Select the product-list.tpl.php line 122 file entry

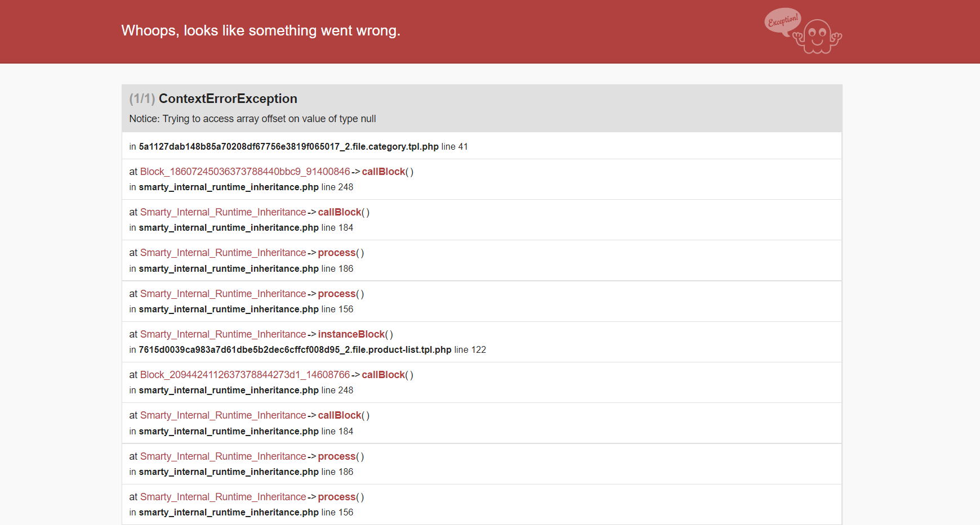click(308, 349)
